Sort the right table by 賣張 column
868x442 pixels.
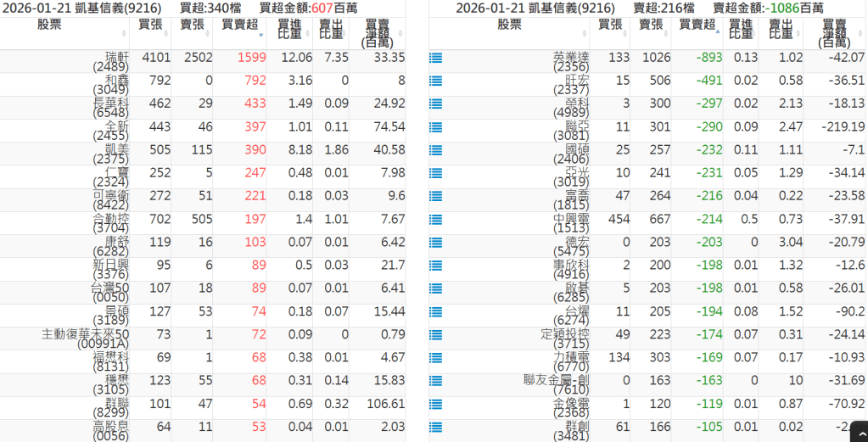pyautogui.click(x=651, y=25)
